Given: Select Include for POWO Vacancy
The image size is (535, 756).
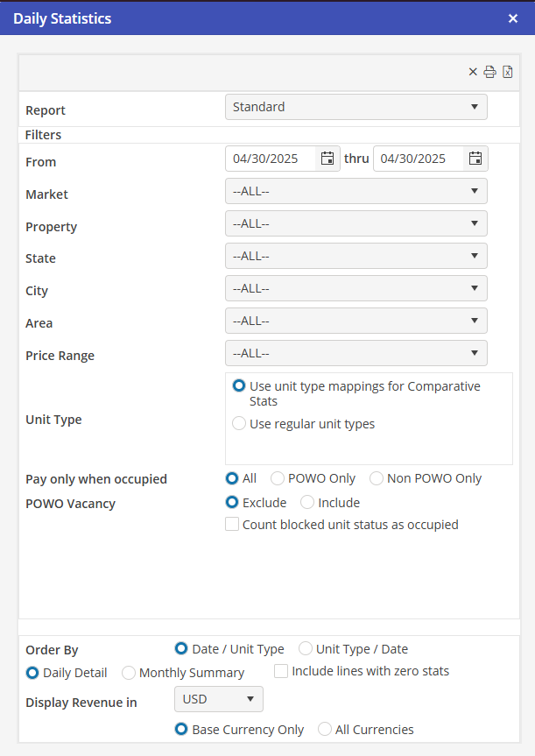Looking at the screenshot, I should [x=307, y=503].
